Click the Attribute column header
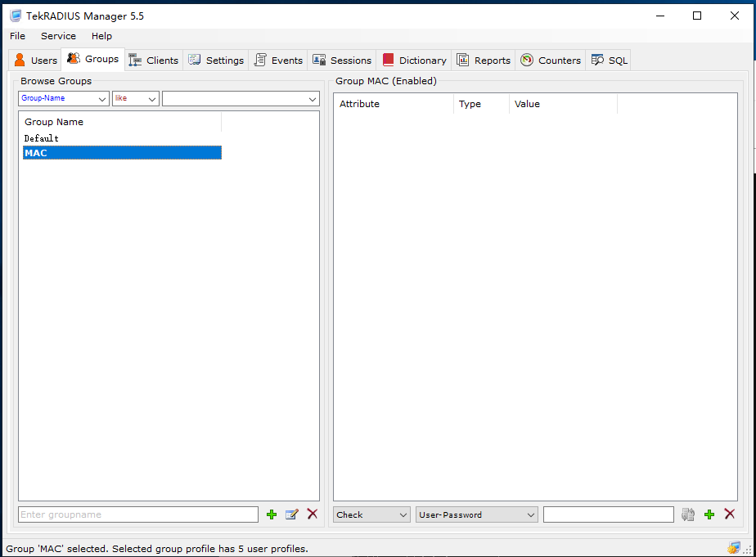The height and width of the screenshot is (557, 756). pos(394,104)
